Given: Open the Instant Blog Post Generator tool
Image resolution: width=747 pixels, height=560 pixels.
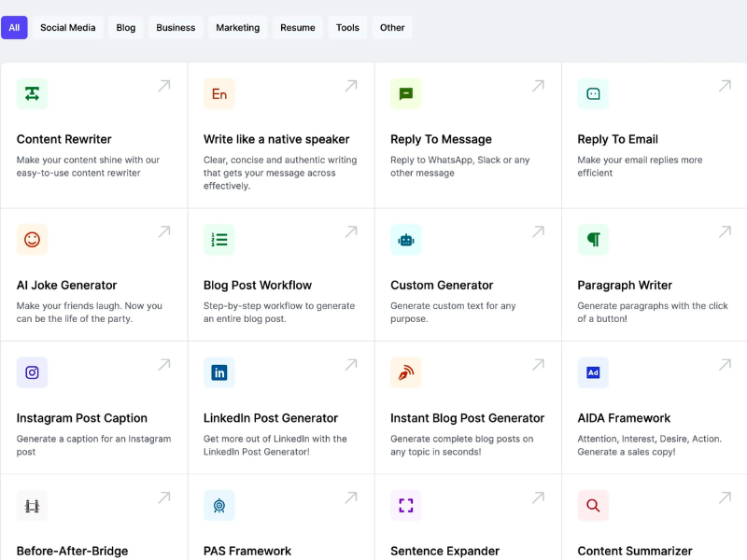Looking at the screenshot, I should 467,417.
